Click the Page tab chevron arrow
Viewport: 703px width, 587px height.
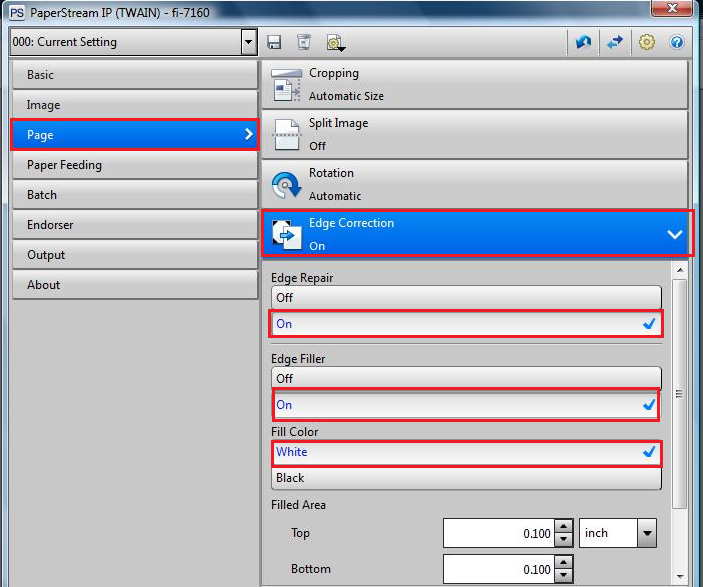249,134
